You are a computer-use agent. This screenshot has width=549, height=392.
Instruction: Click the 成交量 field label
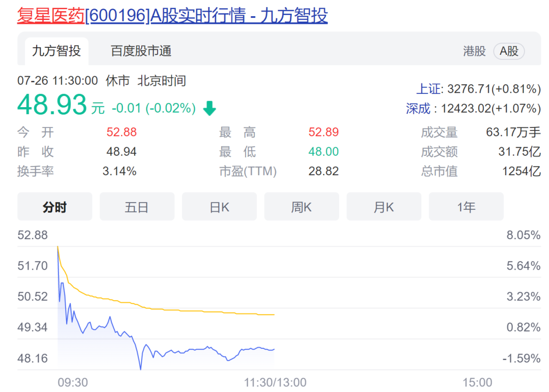pos(439,132)
